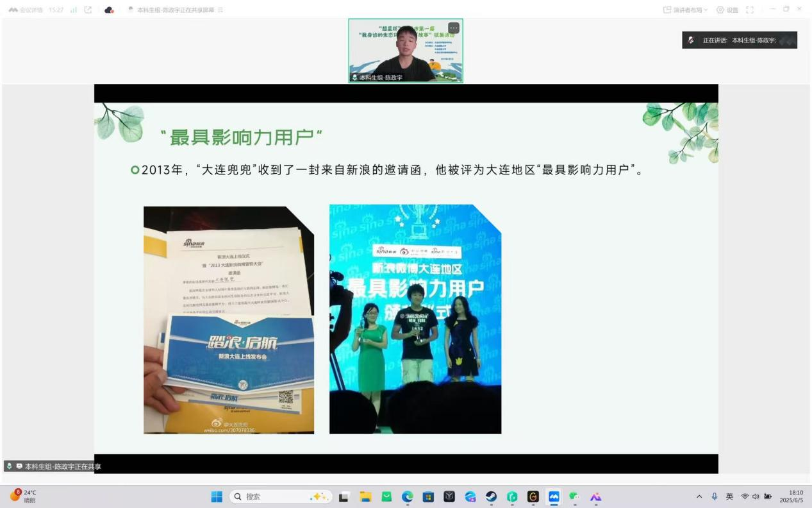Expand the hidden system tray icons
The height and width of the screenshot is (508, 812).
point(699,496)
